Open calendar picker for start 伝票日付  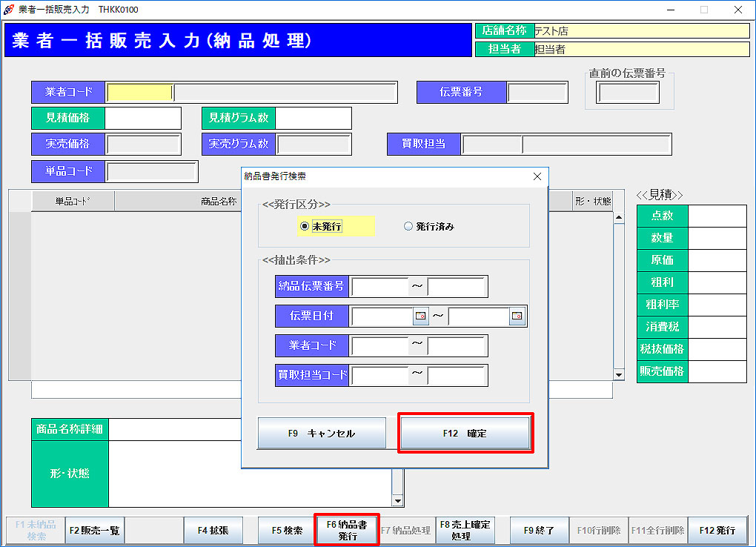(x=420, y=316)
